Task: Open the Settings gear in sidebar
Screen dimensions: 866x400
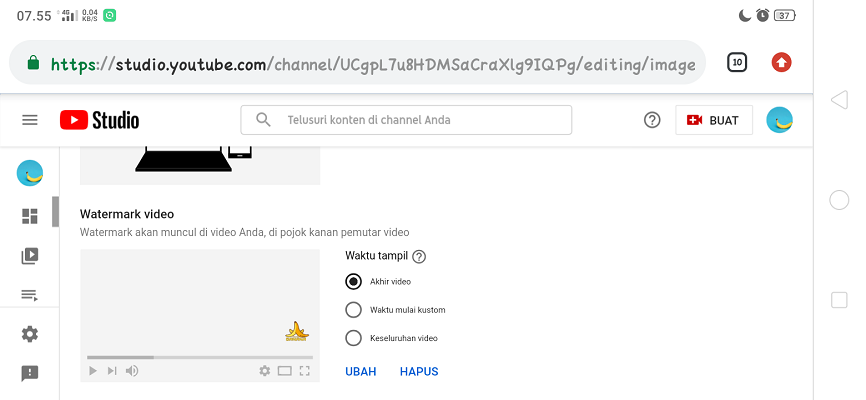Action: (30, 334)
